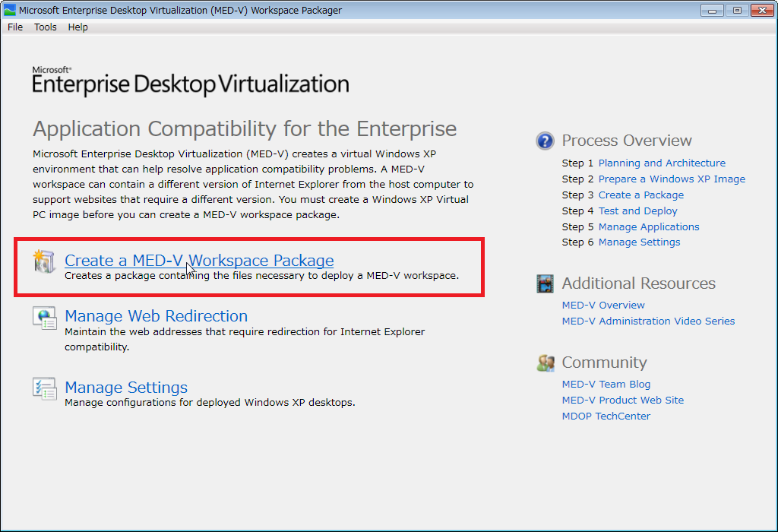Click the 'Application Compatibility for the Enterprise' heading
The image size is (778, 532).
click(x=245, y=129)
